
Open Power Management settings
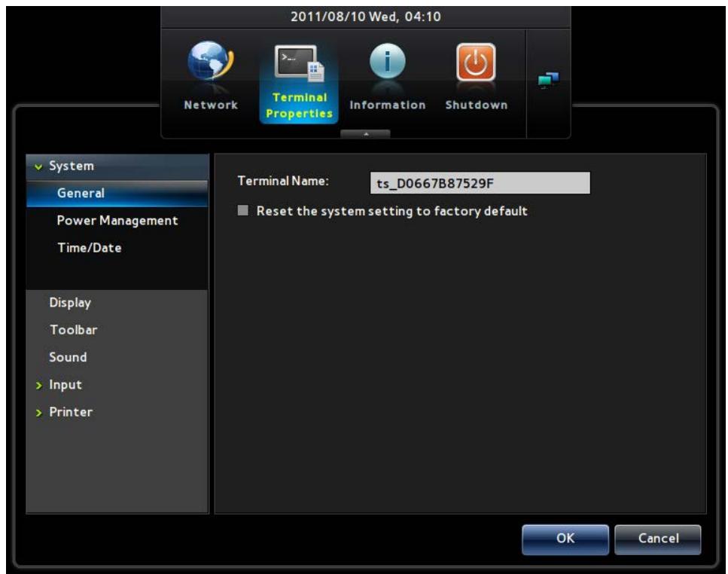click(117, 221)
